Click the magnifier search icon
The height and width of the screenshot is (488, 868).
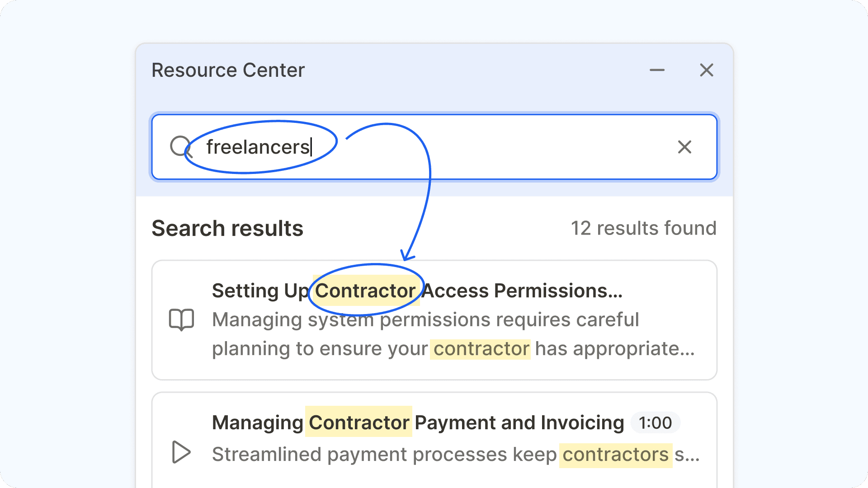tap(180, 146)
